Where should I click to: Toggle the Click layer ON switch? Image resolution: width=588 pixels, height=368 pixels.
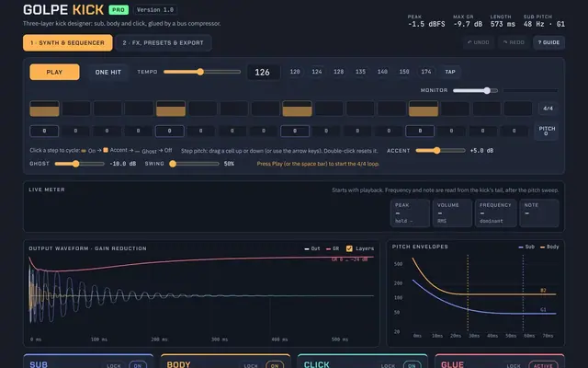coord(412,365)
